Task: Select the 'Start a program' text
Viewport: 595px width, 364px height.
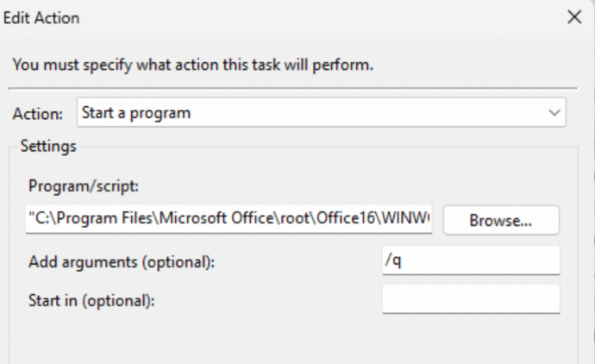Action: pos(136,113)
